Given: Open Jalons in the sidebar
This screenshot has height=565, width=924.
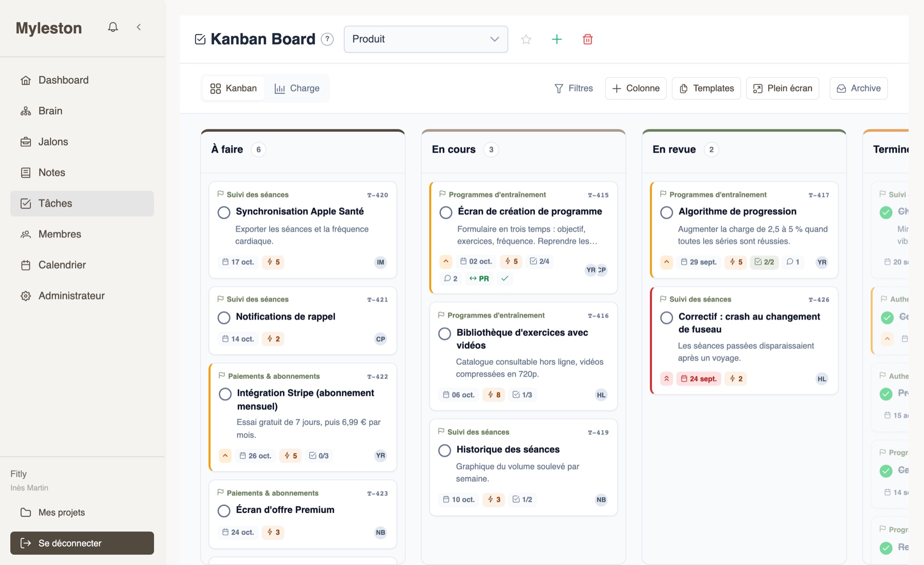Looking at the screenshot, I should [x=82, y=142].
